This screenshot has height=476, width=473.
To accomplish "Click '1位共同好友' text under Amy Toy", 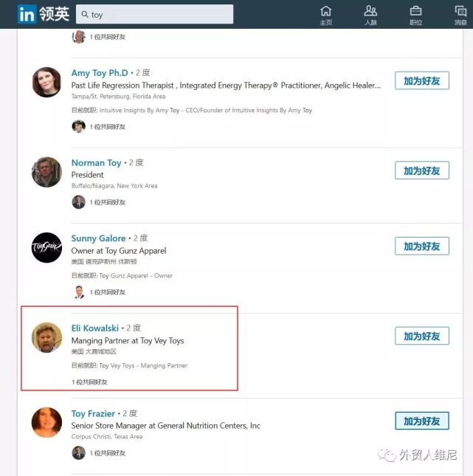I will [108, 127].
